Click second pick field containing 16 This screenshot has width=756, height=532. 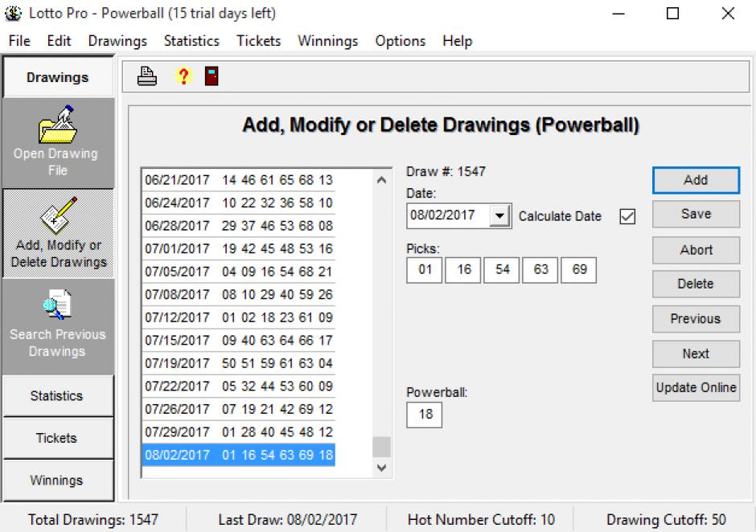pos(463,269)
